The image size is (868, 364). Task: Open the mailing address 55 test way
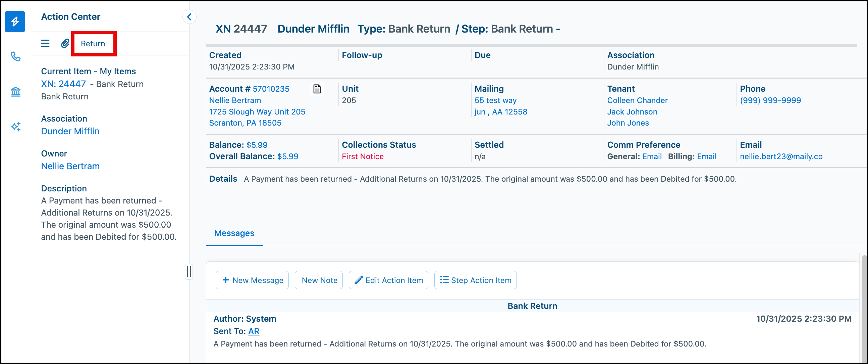click(495, 100)
